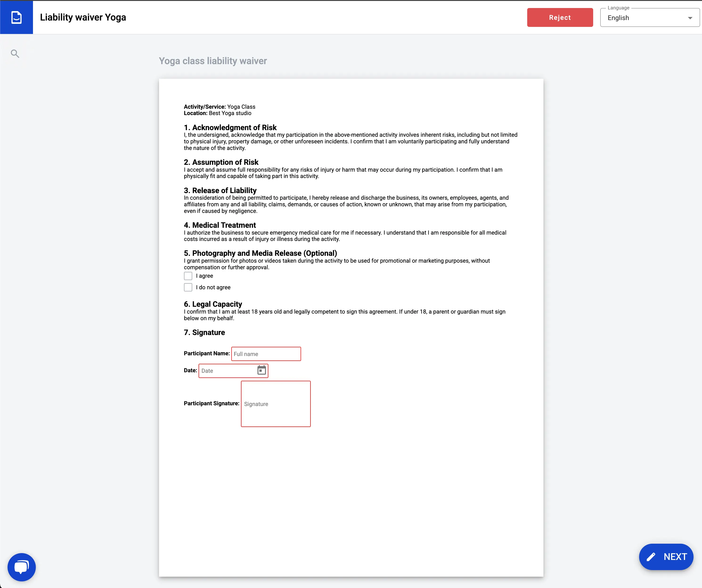Click the document logo icon in header
This screenshot has width=702, height=588.
tap(16, 17)
